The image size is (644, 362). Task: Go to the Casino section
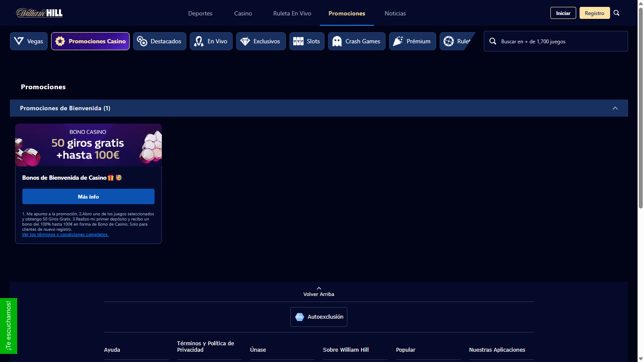pyautogui.click(x=243, y=13)
